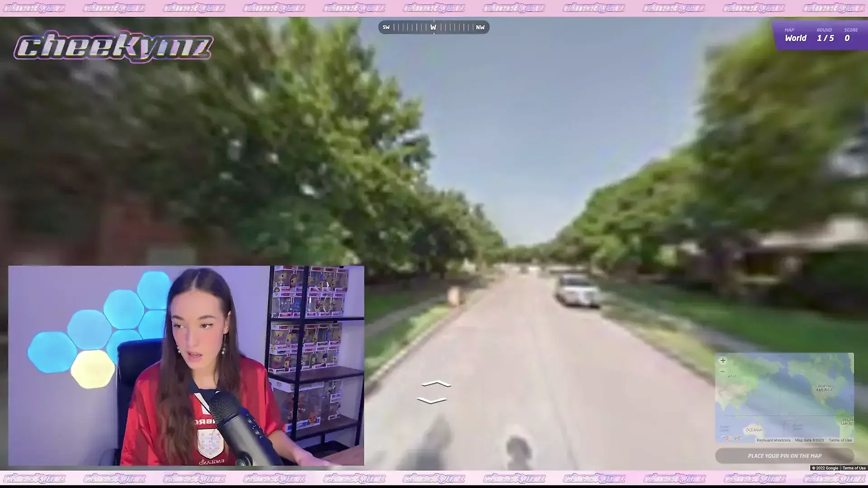Screen dimensions: 868x488
Task: Click the © 2022 Google attribution
Action: (x=825, y=468)
